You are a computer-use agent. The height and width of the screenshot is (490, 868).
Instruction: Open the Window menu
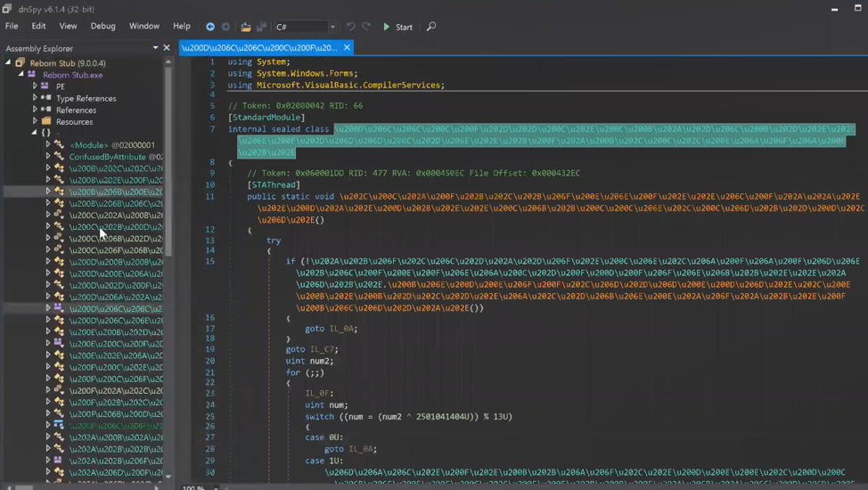143,27
